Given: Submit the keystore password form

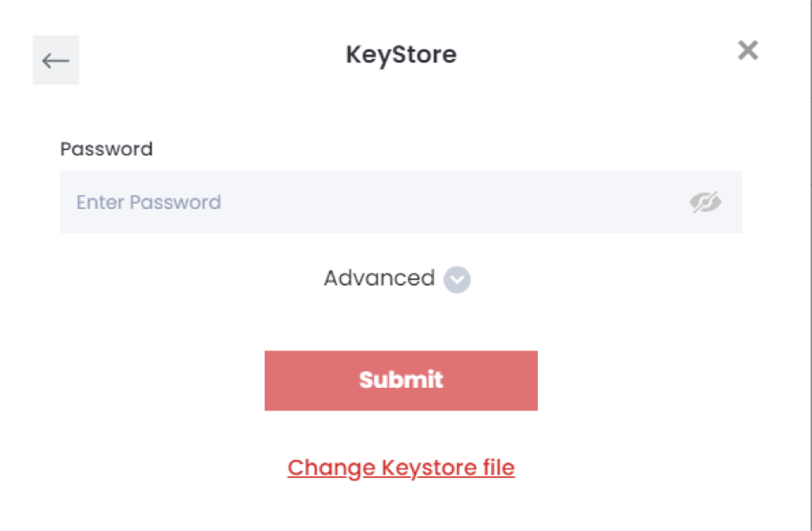Looking at the screenshot, I should tap(401, 381).
